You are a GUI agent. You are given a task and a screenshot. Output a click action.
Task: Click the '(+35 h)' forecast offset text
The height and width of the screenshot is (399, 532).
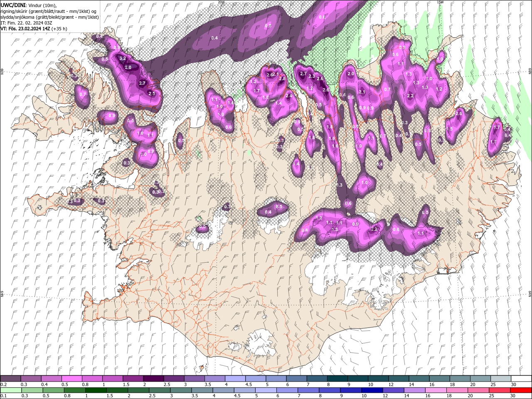(x=60, y=29)
